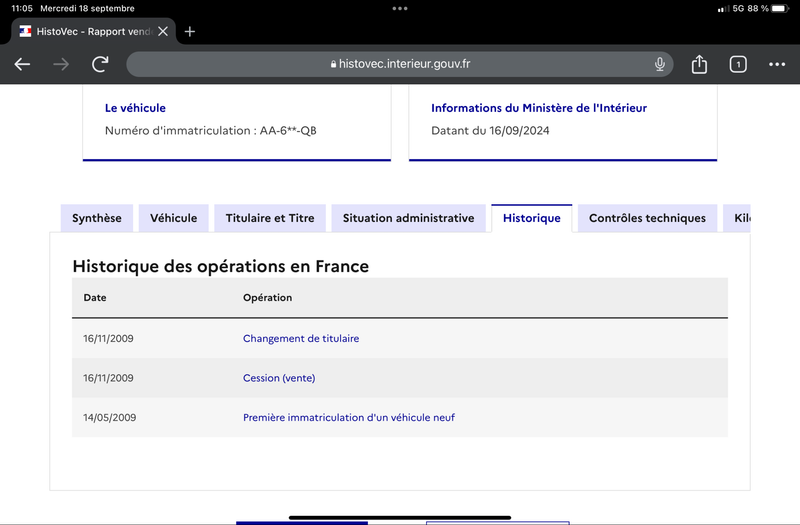Click date beside Changement de titulaire
The width and height of the screenshot is (800, 525).
108,339
